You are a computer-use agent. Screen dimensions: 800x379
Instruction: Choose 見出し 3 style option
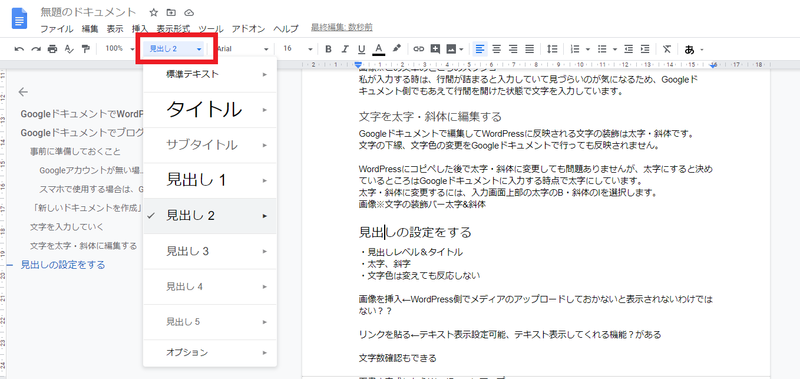[x=210, y=251]
